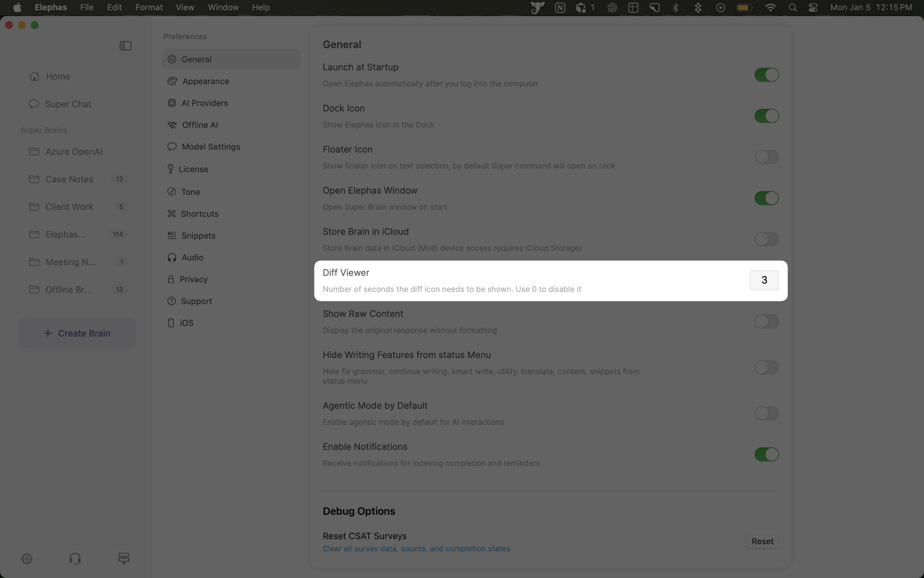Open Super Chat
This screenshot has height=578, width=924.
pos(60,104)
